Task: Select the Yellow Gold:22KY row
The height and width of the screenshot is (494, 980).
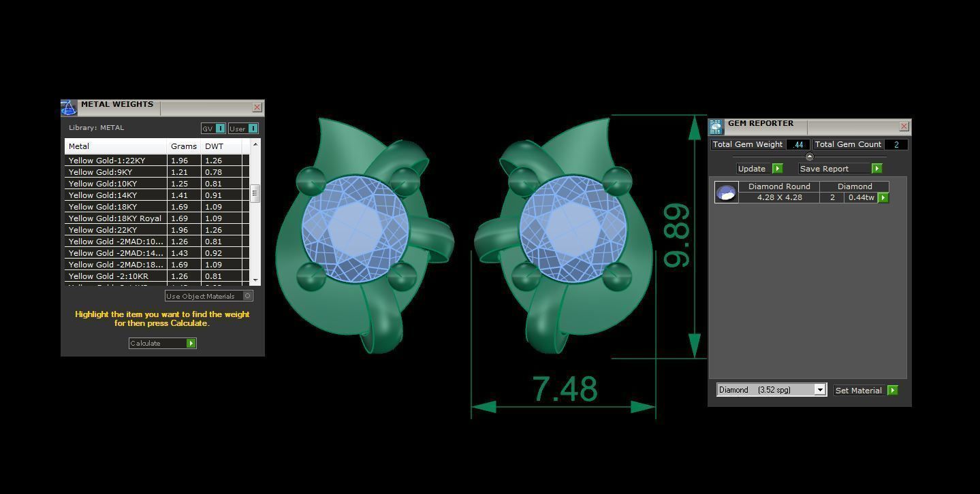Action: click(x=157, y=230)
